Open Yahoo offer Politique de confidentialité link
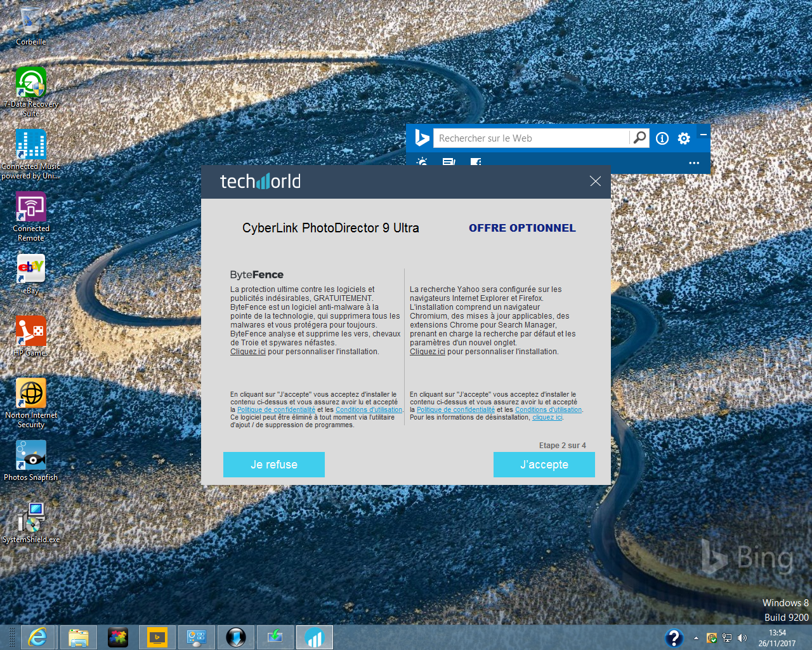Image resolution: width=812 pixels, height=650 pixels. [455, 410]
